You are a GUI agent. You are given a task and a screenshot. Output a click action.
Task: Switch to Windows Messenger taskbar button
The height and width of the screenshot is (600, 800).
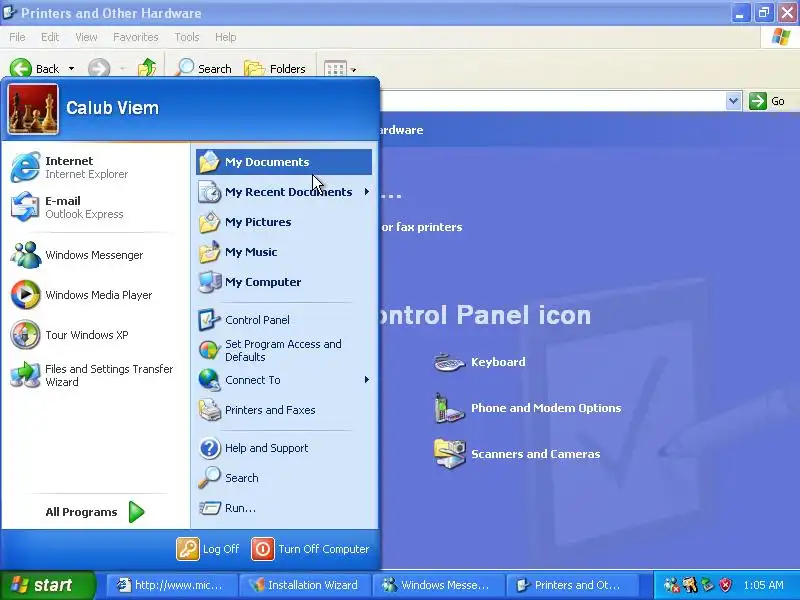tap(439, 585)
